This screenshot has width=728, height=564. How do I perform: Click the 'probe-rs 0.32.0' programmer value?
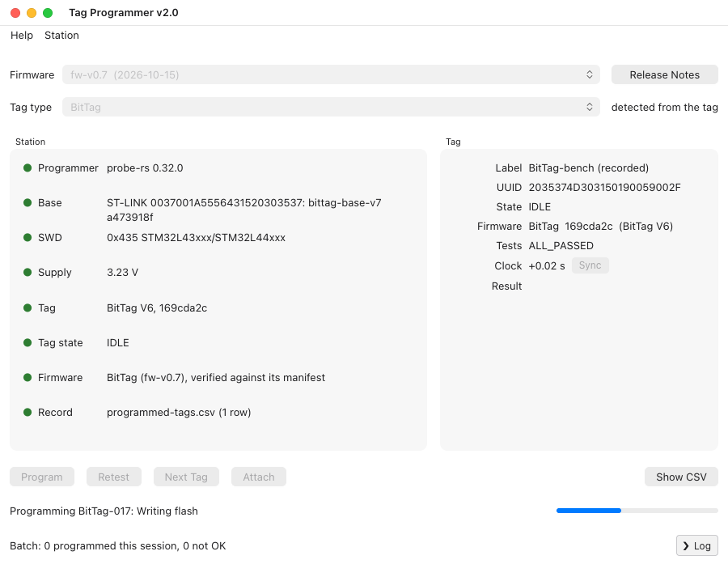(145, 168)
